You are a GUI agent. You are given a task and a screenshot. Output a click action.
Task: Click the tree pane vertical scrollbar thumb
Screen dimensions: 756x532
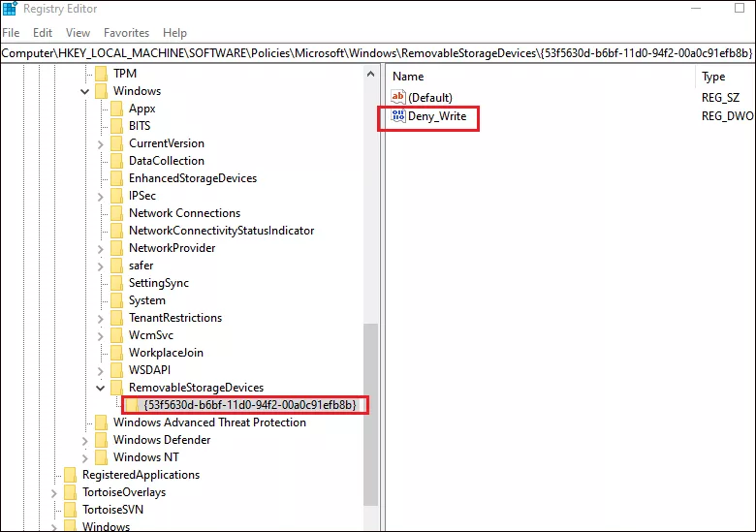[x=370, y=414]
